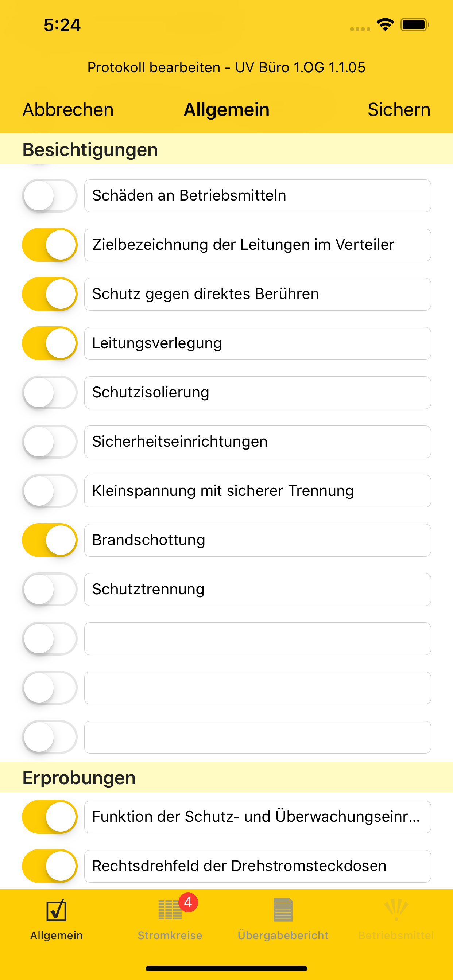
Task: Edit the Sicherheitseinrichtungen text field
Action: coord(258,442)
